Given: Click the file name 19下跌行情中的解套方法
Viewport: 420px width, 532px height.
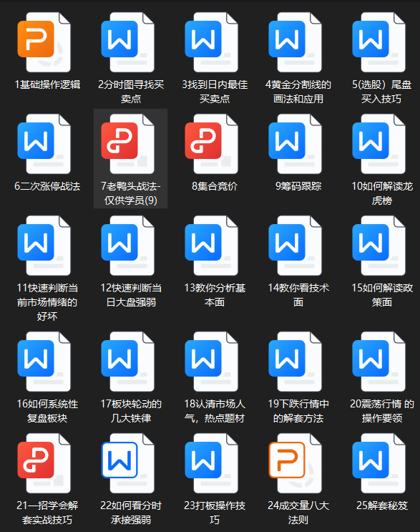Looking at the screenshot, I should [298, 411].
